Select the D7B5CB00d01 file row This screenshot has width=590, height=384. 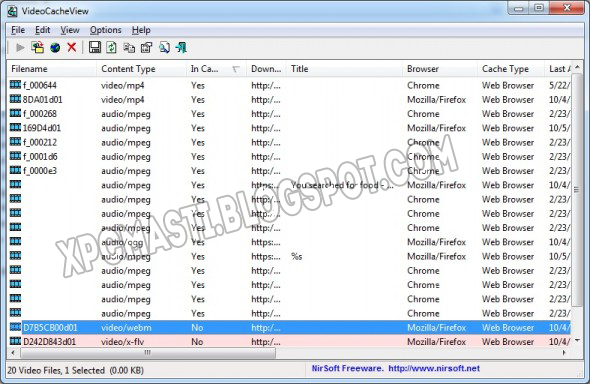[x=289, y=328]
